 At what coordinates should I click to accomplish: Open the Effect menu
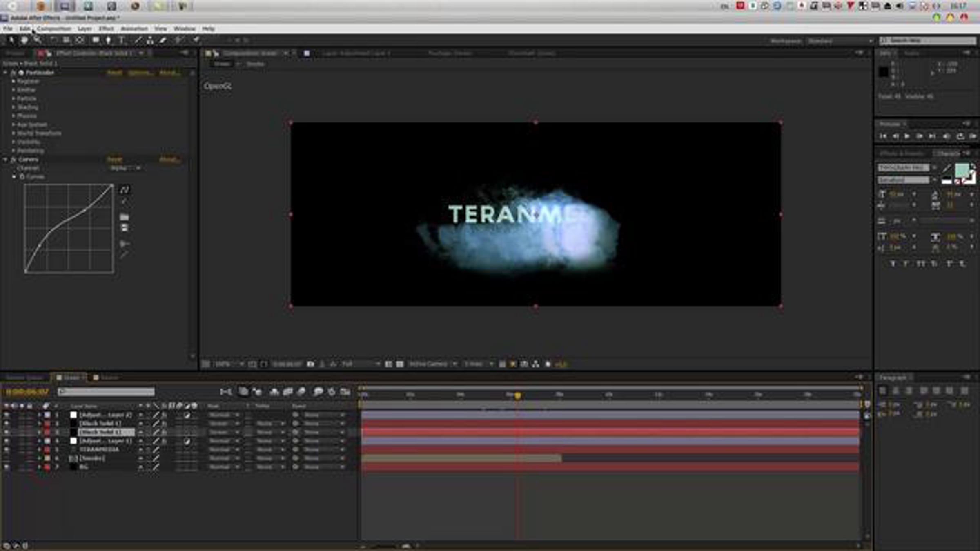click(x=106, y=29)
